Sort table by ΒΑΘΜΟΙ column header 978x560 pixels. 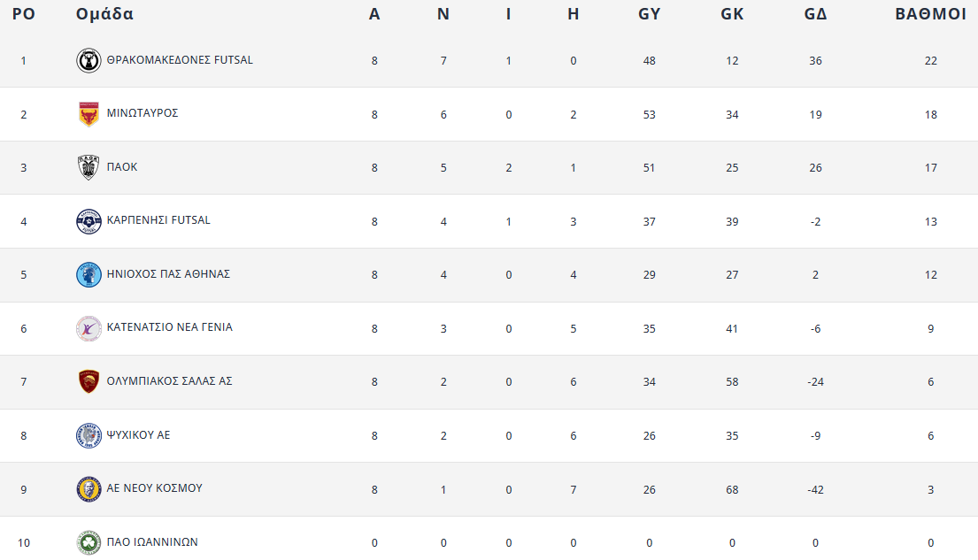point(930,14)
